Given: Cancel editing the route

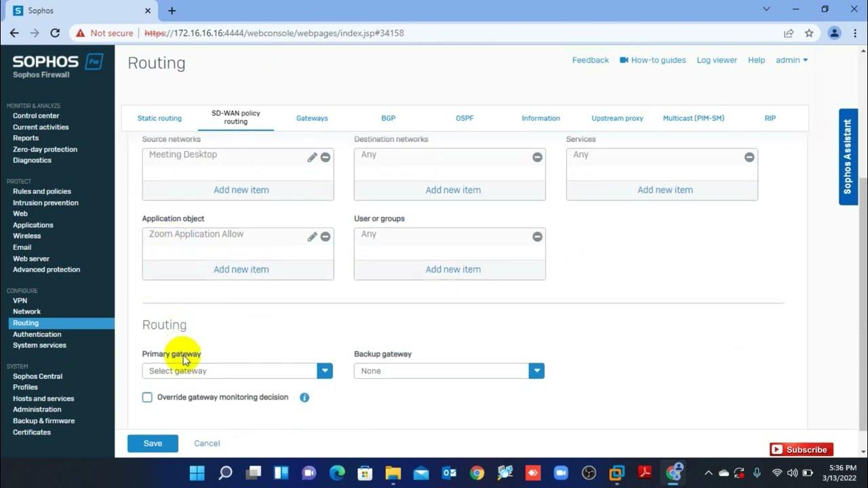Looking at the screenshot, I should click(207, 443).
